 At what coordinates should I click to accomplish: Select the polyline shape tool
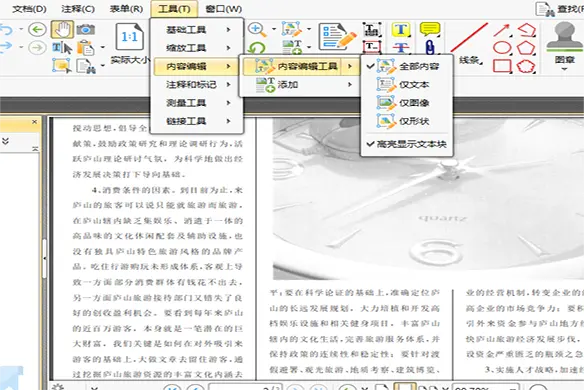pyautogui.click(x=526, y=30)
